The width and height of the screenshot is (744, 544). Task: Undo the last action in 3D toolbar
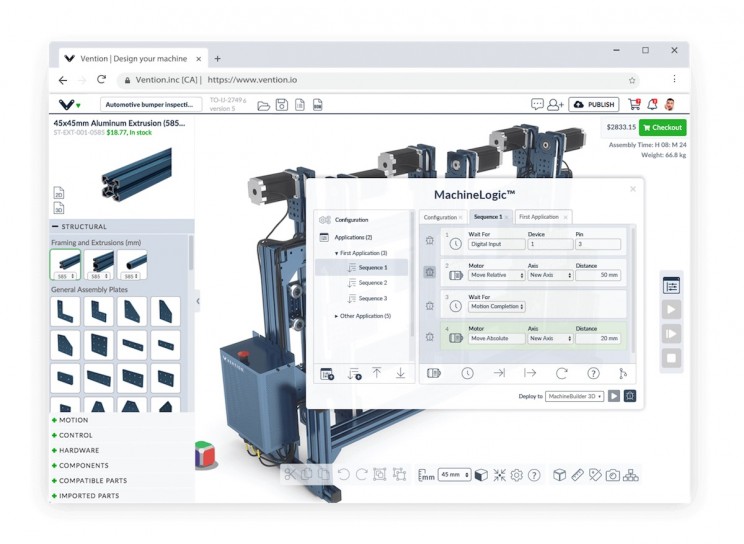(344, 474)
